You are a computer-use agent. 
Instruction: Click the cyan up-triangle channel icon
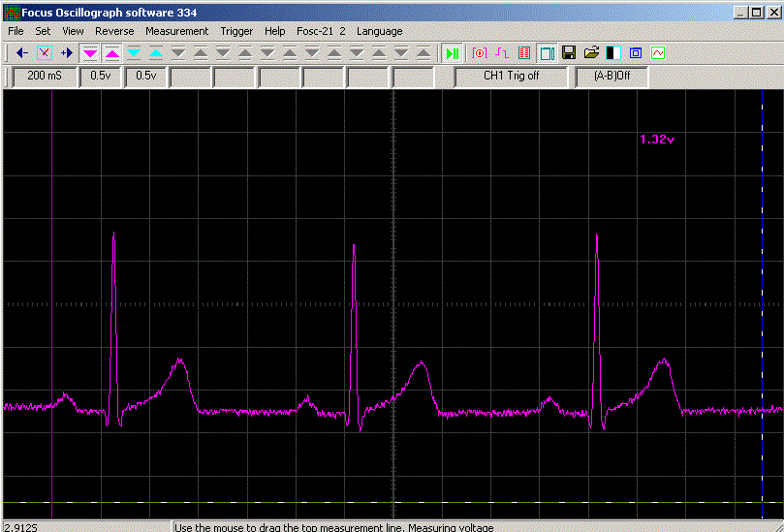click(x=157, y=52)
